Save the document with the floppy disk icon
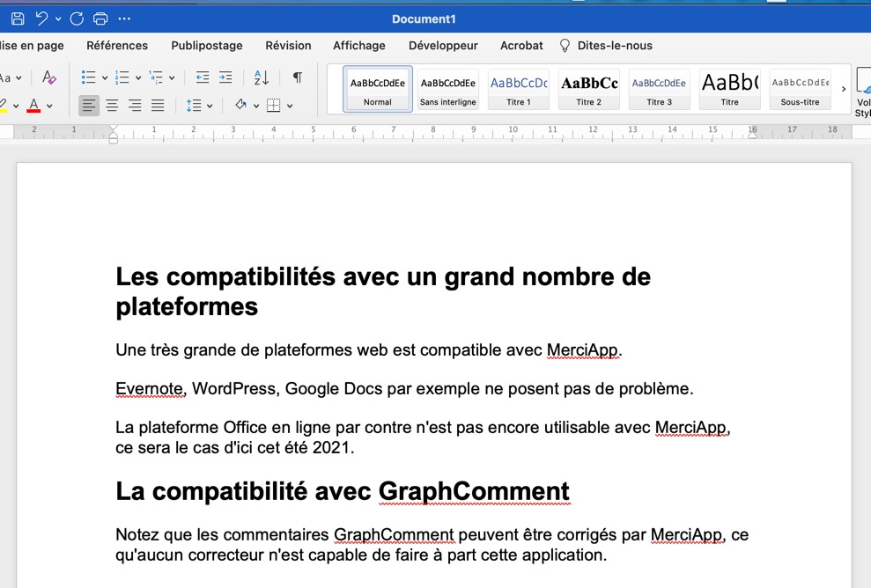871x588 pixels. [18, 18]
